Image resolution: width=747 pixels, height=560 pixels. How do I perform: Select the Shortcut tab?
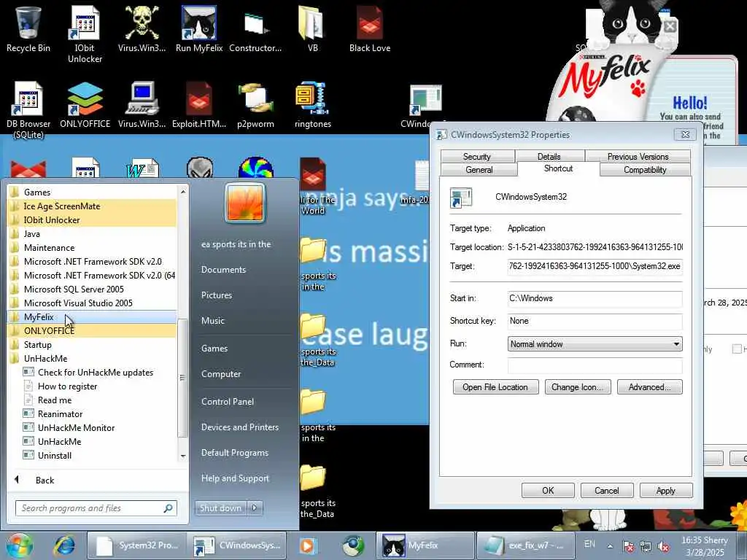tap(558, 168)
